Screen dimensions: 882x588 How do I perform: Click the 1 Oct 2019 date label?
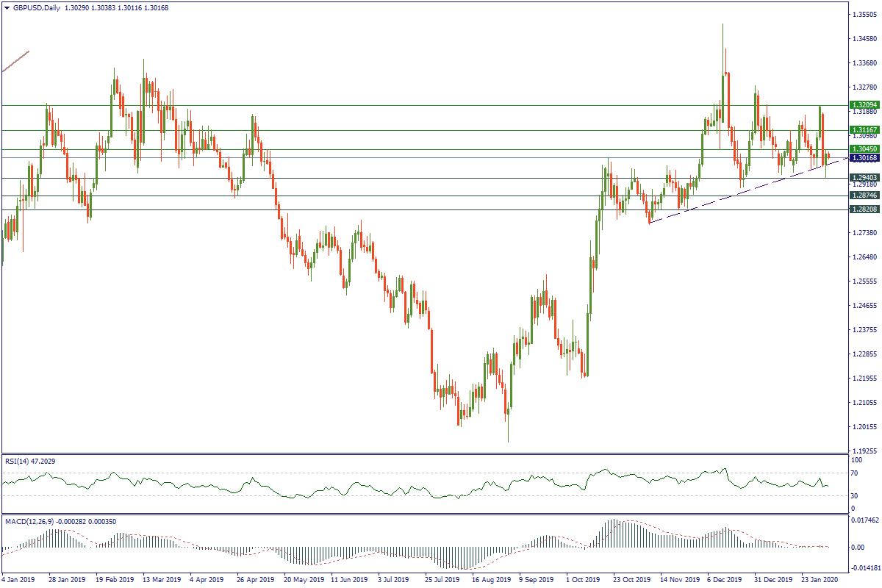click(584, 579)
